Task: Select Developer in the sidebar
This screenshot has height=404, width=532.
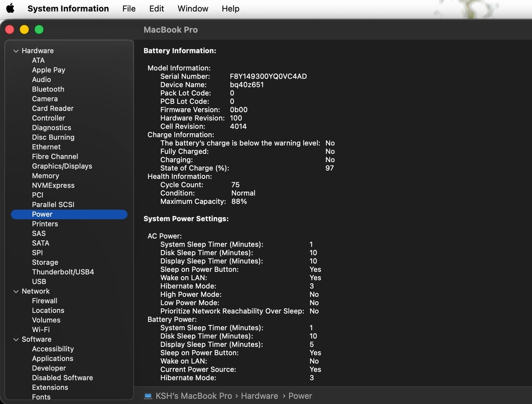Action: [49, 368]
